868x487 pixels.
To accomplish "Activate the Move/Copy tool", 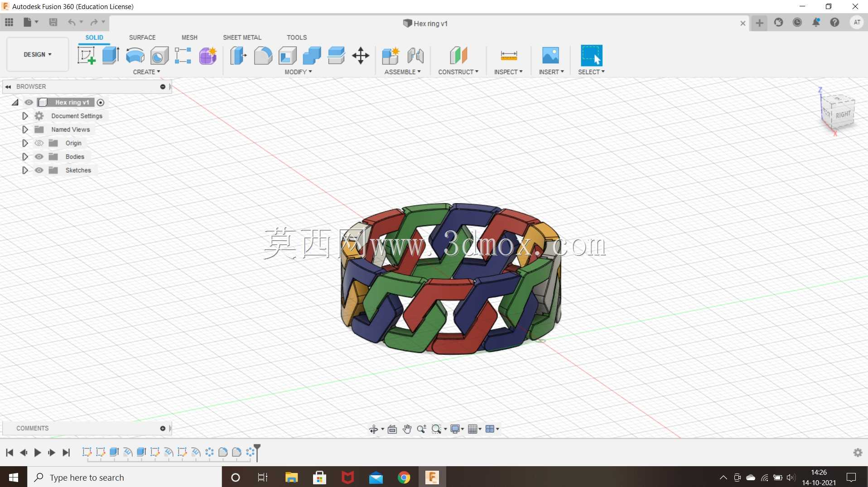I will coord(361,56).
